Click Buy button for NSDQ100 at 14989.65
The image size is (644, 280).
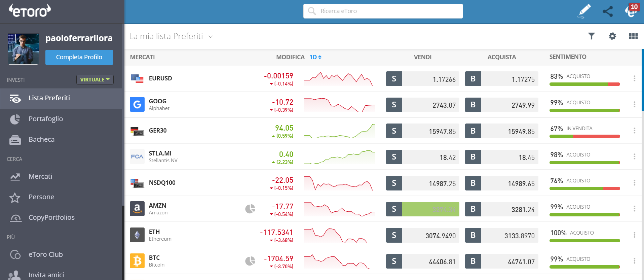(x=502, y=183)
